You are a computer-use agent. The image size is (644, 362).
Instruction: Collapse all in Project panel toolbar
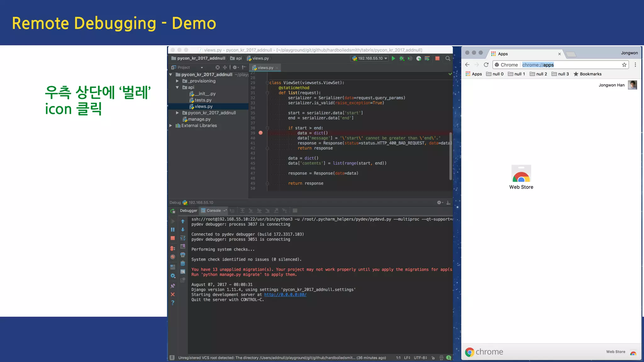(225, 68)
